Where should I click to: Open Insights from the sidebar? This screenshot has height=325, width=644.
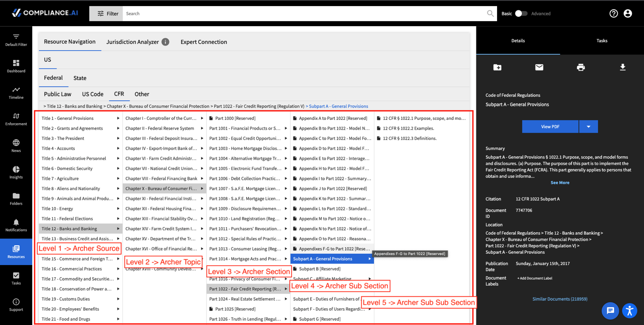tap(16, 172)
